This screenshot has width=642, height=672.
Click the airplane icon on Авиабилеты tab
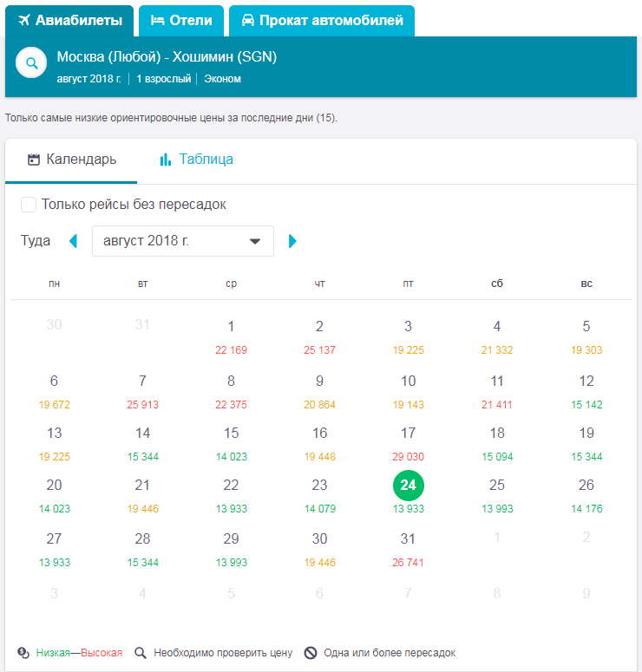pos(24,20)
